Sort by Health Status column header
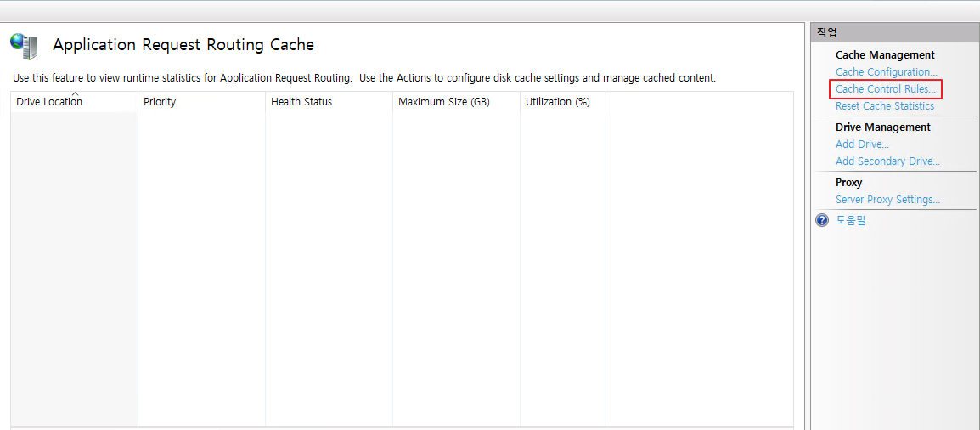980x430 pixels. pos(329,102)
